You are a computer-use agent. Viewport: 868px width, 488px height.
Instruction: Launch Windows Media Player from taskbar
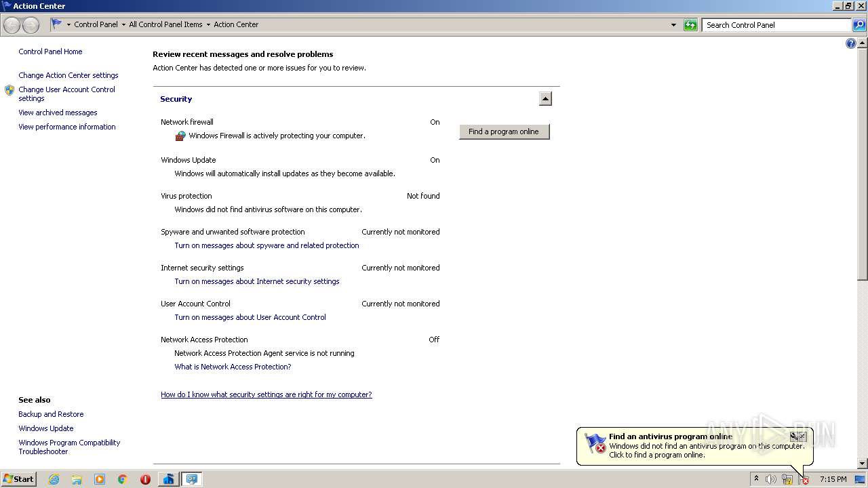tap(100, 479)
